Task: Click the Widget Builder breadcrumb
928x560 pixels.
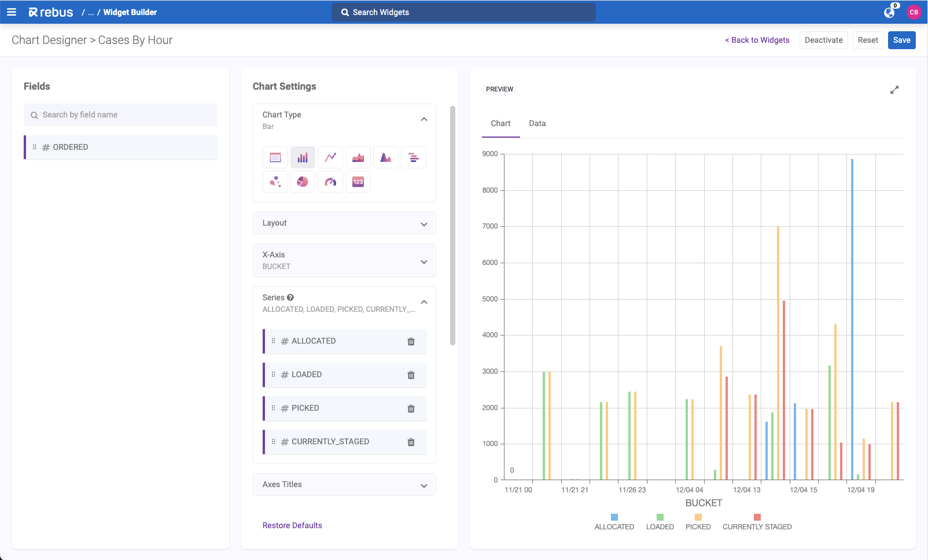Action: click(x=130, y=12)
